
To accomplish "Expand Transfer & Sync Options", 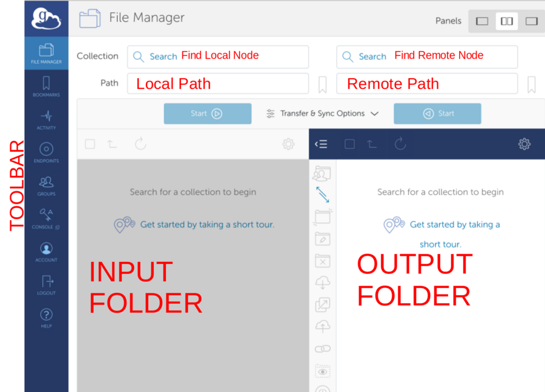I will pyautogui.click(x=322, y=114).
